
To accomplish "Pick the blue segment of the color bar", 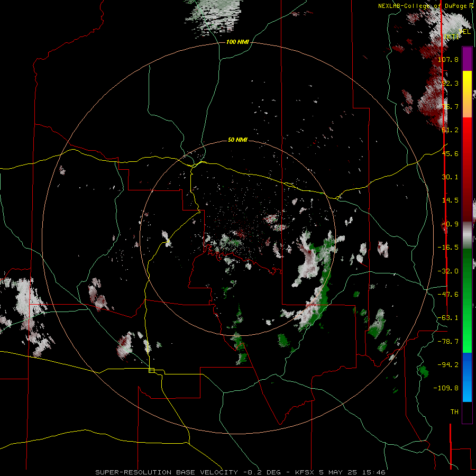I will click(467, 377).
